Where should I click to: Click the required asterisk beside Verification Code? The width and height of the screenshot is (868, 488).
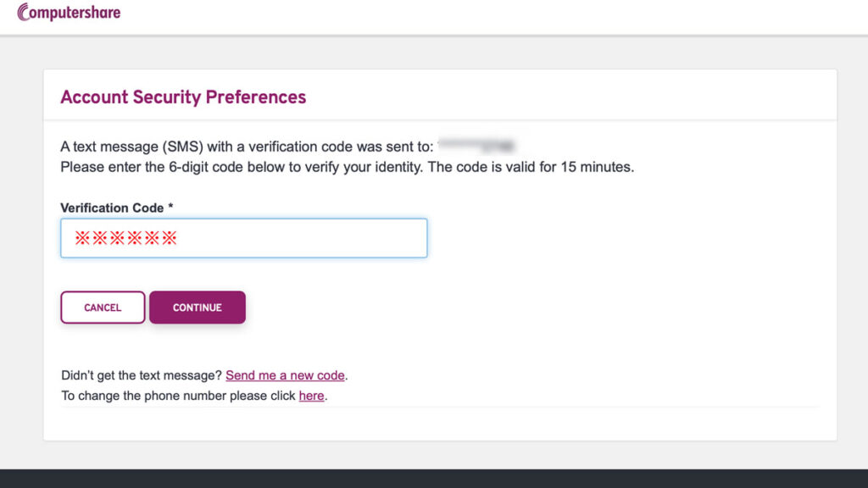170,207
